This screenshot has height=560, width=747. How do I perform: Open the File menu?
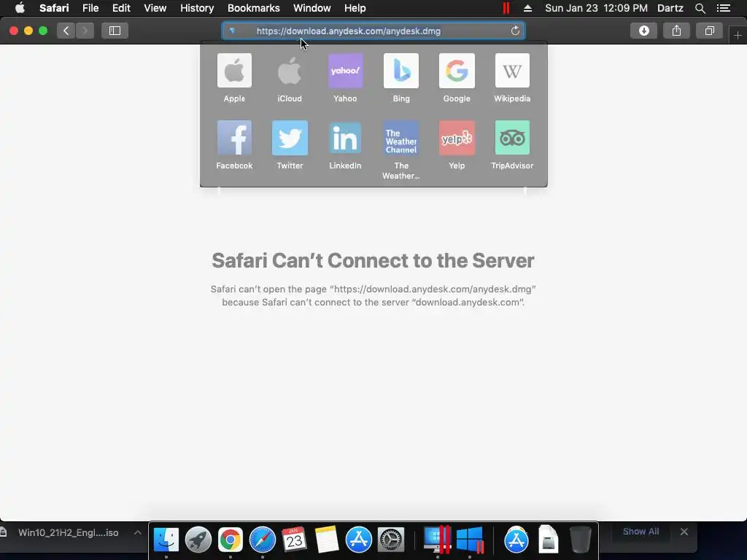[x=90, y=8]
